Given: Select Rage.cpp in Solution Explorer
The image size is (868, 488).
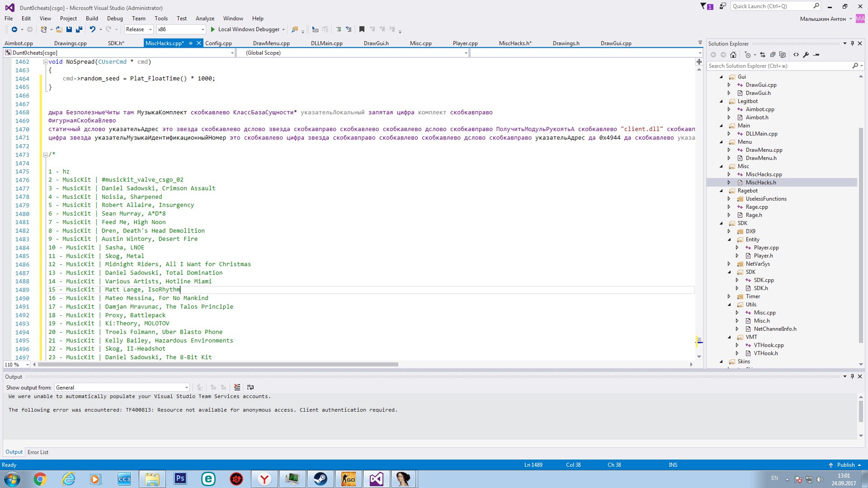Looking at the screenshot, I should click(757, 207).
